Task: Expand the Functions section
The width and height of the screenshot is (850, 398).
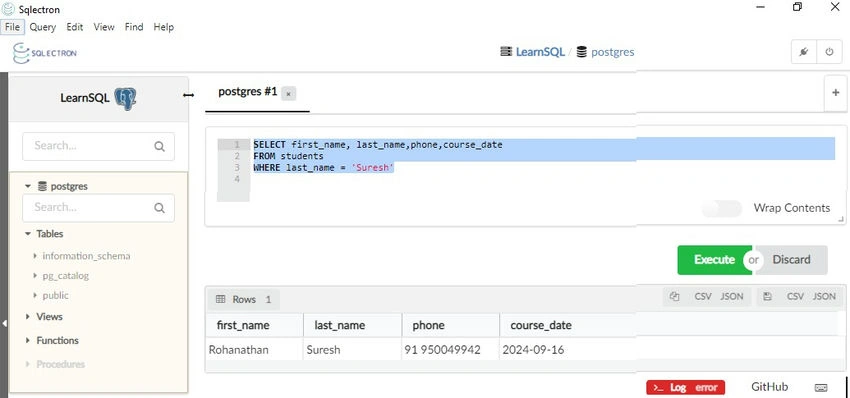Action: coord(28,340)
